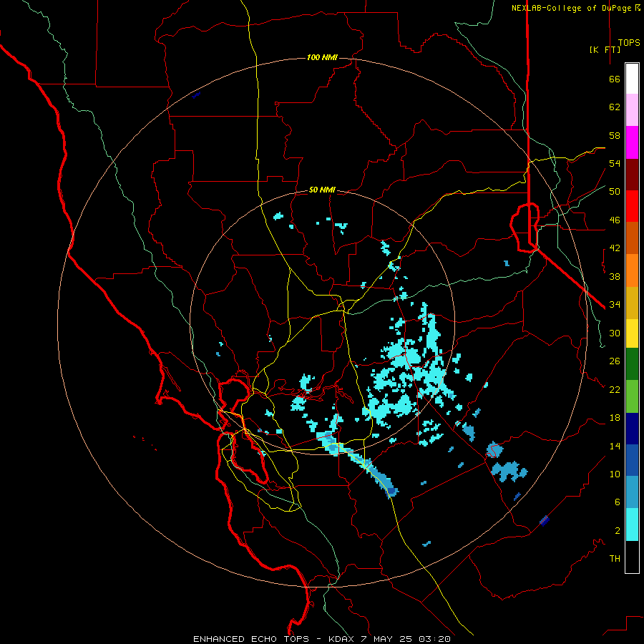Click the '2' legend value

[x=618, y=531]
